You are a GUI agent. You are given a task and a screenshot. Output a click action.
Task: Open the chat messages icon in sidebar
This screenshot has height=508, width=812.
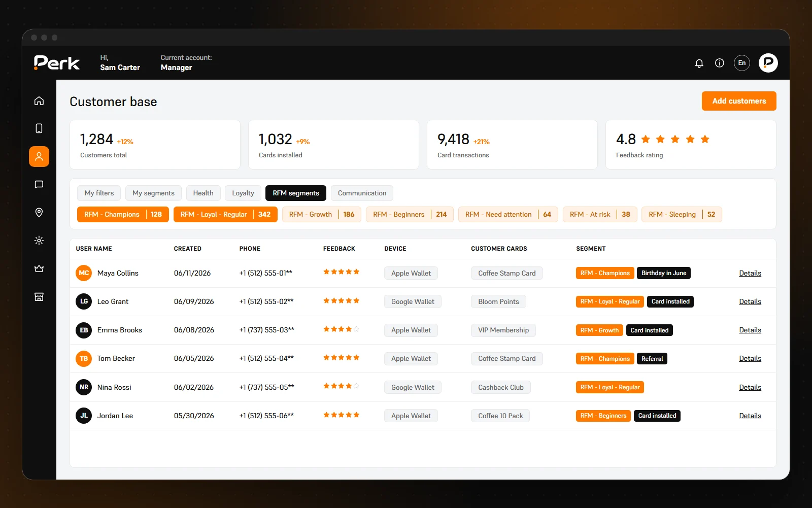[x=39, y=184]
